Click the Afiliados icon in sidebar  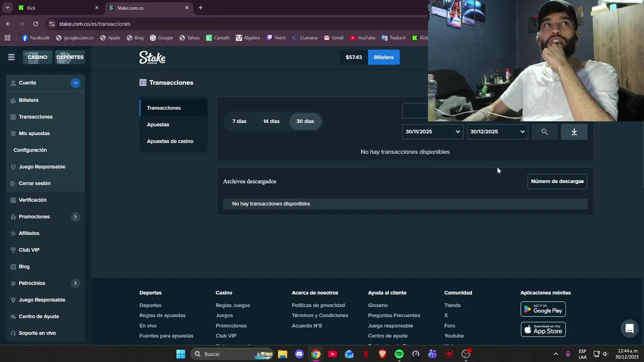click(x=13, y=233)
